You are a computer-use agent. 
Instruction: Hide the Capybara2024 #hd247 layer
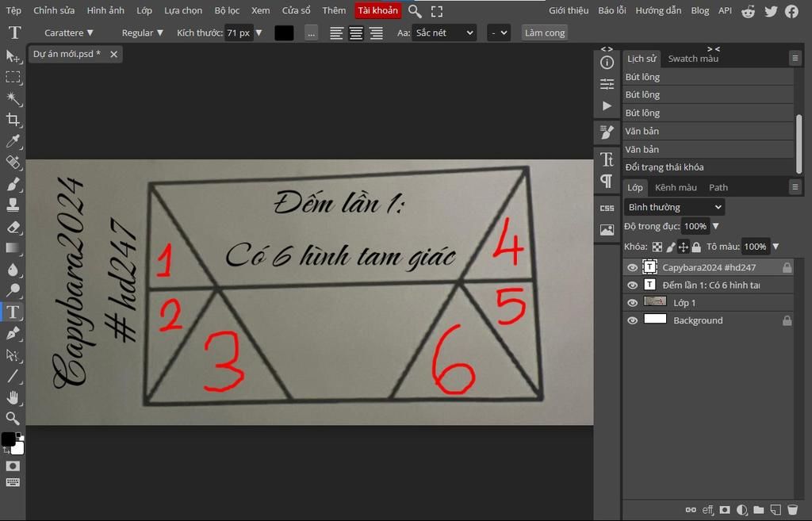[x=632, y=268]
